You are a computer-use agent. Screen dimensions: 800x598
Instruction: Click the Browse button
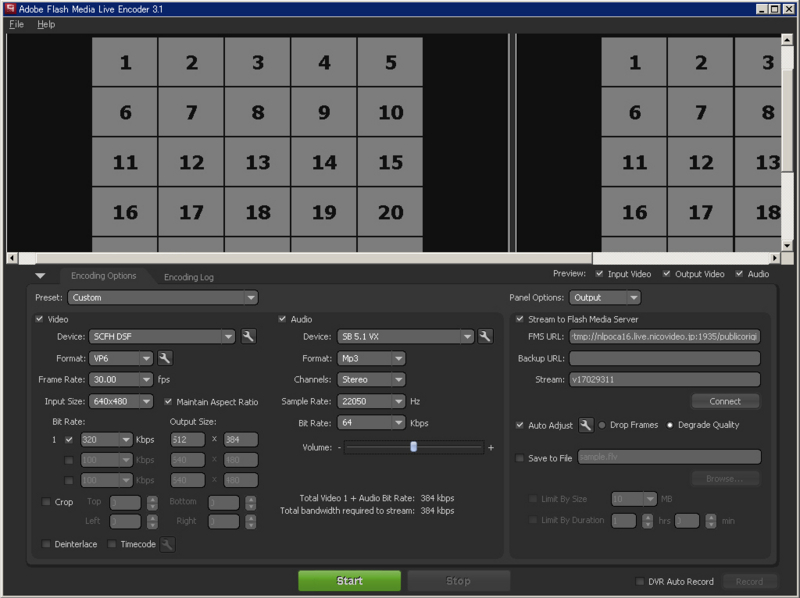click(725, 479)
